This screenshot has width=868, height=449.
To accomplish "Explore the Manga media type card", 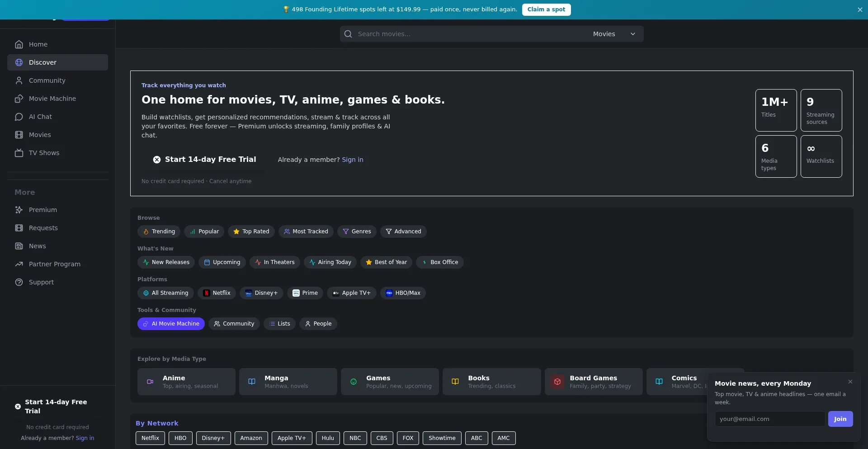I will click(288, 382).
